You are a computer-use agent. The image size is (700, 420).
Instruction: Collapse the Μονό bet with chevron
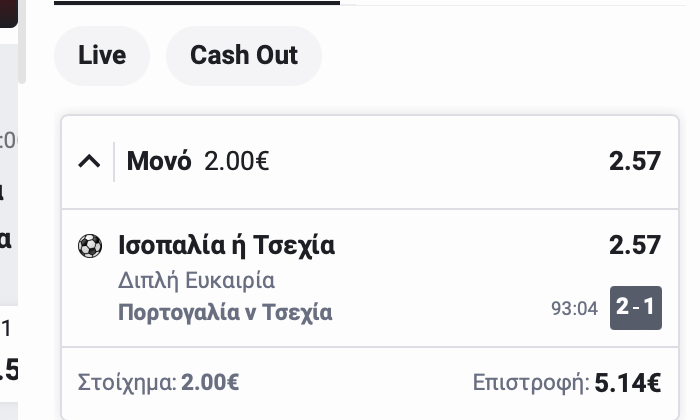[89, 160]
